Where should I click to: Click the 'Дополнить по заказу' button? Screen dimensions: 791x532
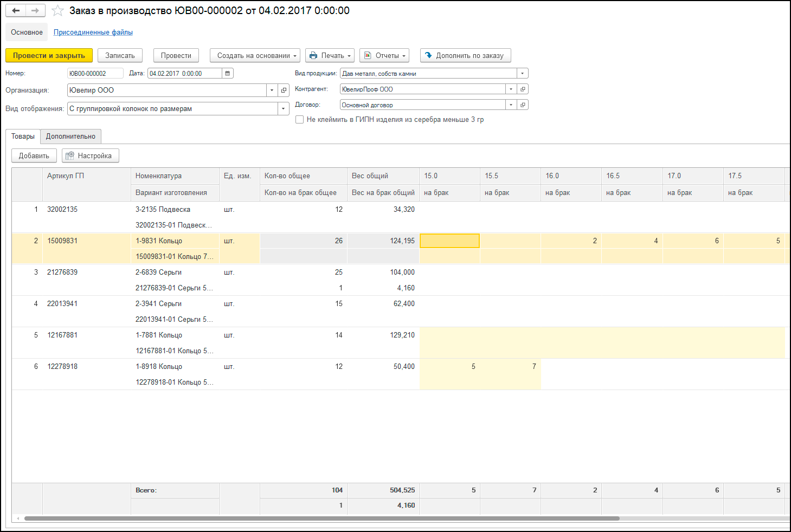(x=465, y=56)
